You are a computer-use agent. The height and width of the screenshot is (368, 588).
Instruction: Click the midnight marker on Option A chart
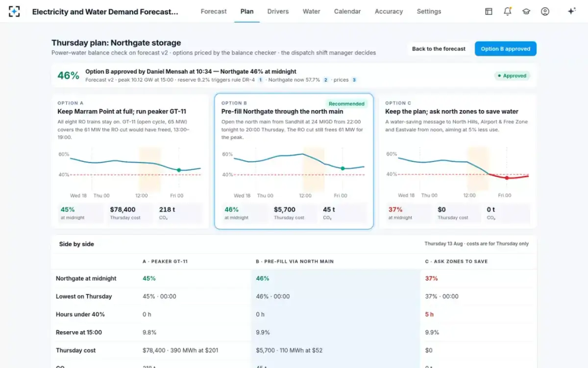179,170
